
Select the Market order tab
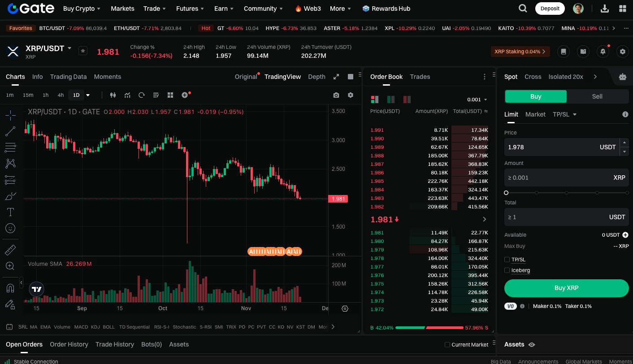(535, 114)
